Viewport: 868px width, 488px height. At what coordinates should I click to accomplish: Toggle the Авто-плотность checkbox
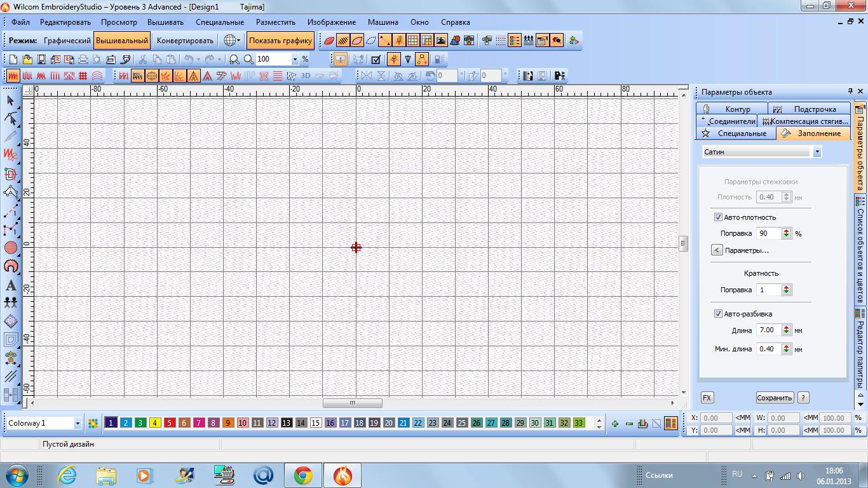pyautogui.click(x=718, y=217)
